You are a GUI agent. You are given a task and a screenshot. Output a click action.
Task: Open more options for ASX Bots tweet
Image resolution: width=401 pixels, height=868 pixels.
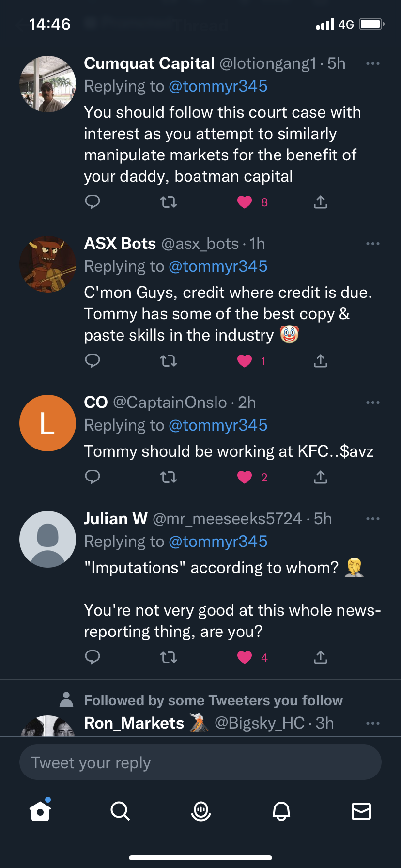point(373,244)
